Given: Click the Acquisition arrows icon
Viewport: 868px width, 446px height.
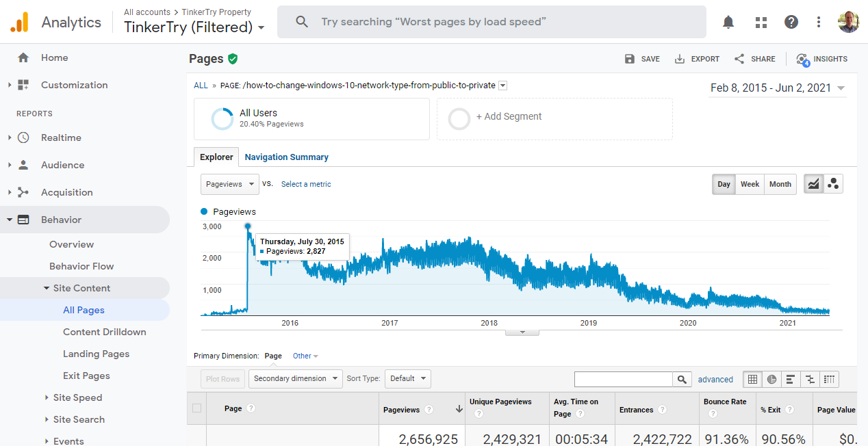Looking at the screenshot, I should [x=23, y=192].
